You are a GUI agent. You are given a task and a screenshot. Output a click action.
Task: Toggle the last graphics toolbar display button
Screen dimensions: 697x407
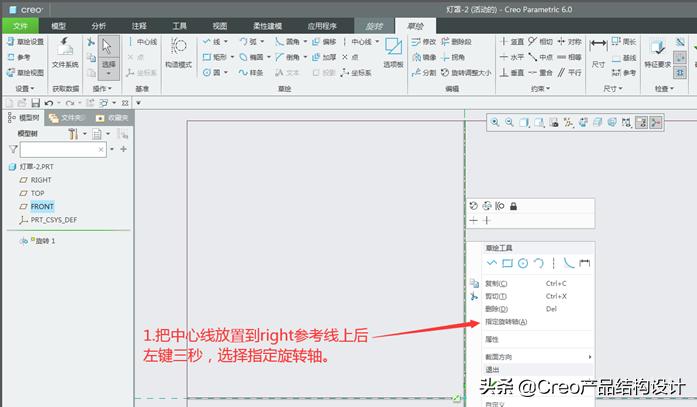point(656,122)
